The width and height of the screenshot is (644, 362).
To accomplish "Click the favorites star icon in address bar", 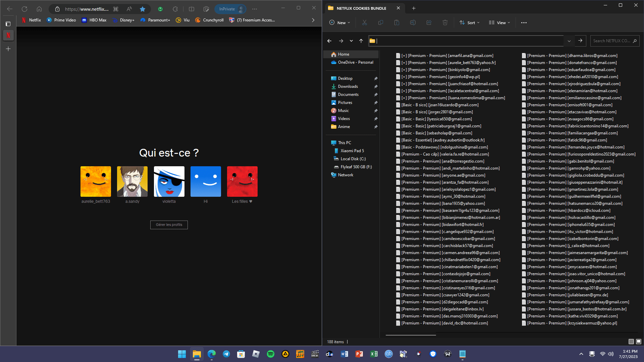I will tap(143, 9).
